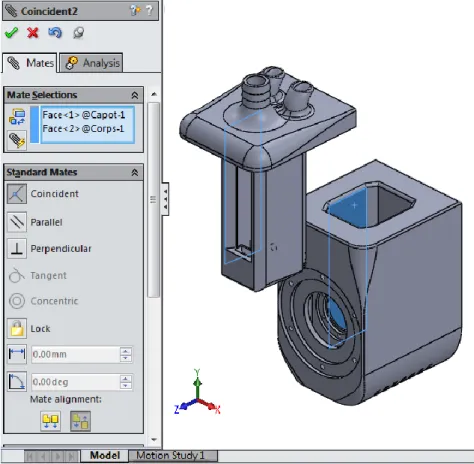Collapse the Standard Mates section
474x464 pixels.
pos(135,172)
